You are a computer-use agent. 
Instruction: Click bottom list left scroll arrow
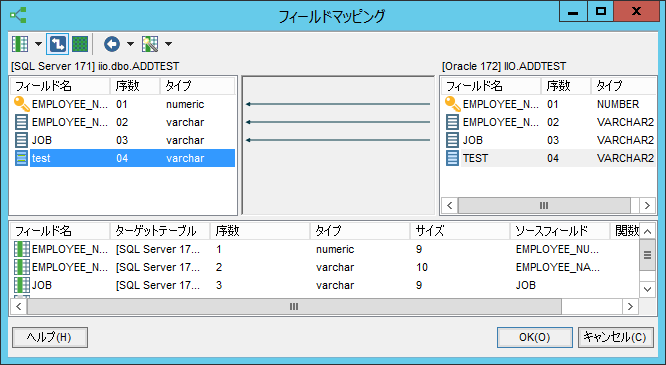click(x=19, y=306)
